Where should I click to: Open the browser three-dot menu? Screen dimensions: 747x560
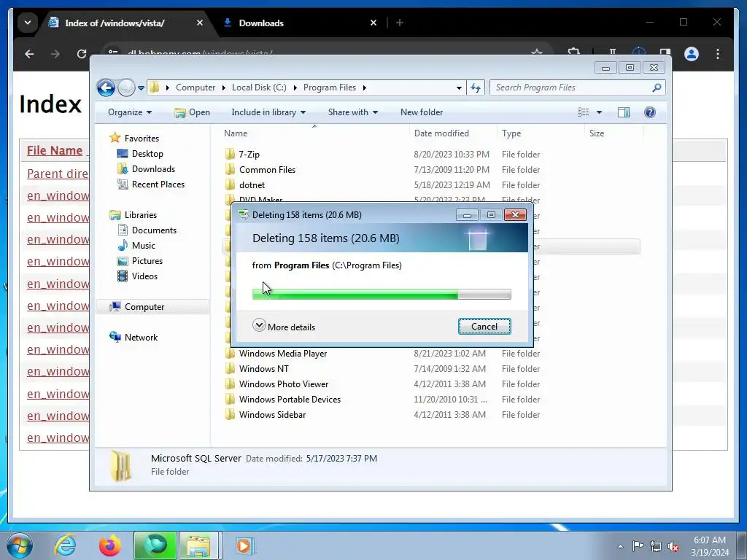718,54
